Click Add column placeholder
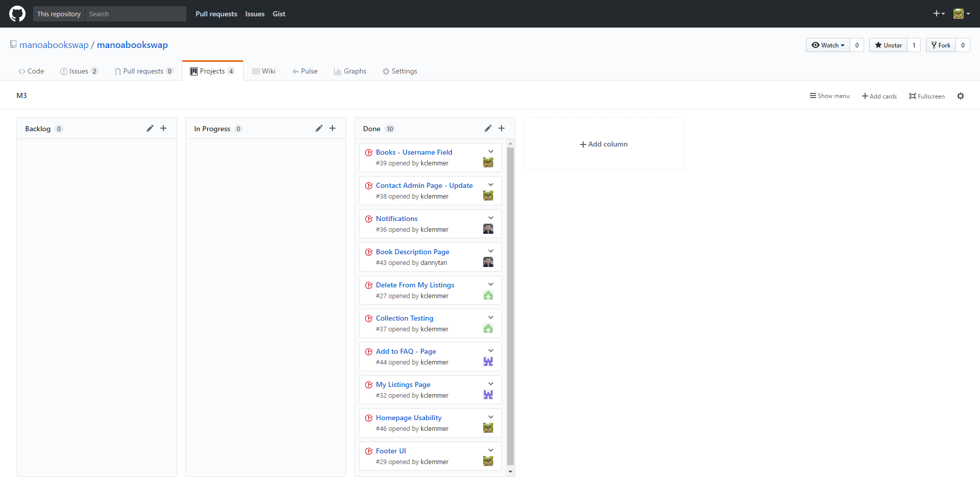 pyautogui.click(x=604, y=144)
